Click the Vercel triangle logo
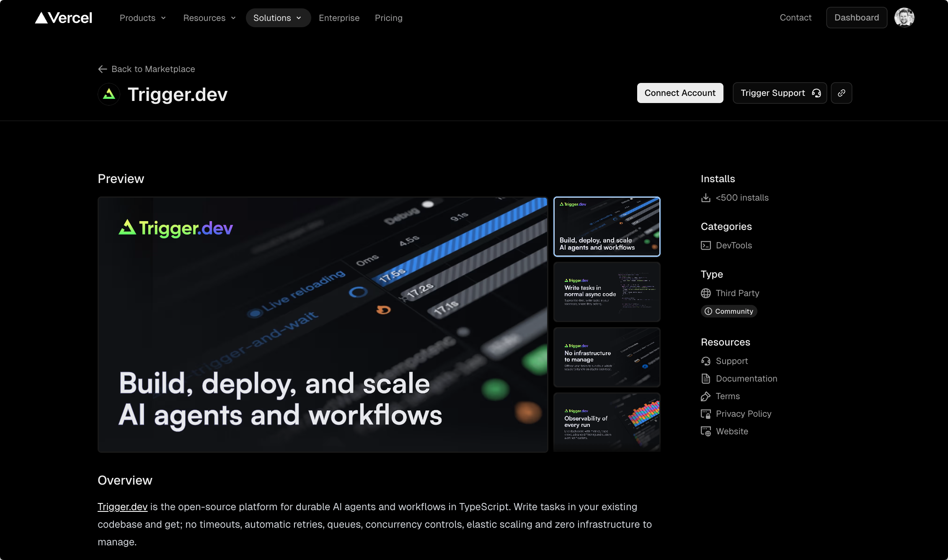 41,18
